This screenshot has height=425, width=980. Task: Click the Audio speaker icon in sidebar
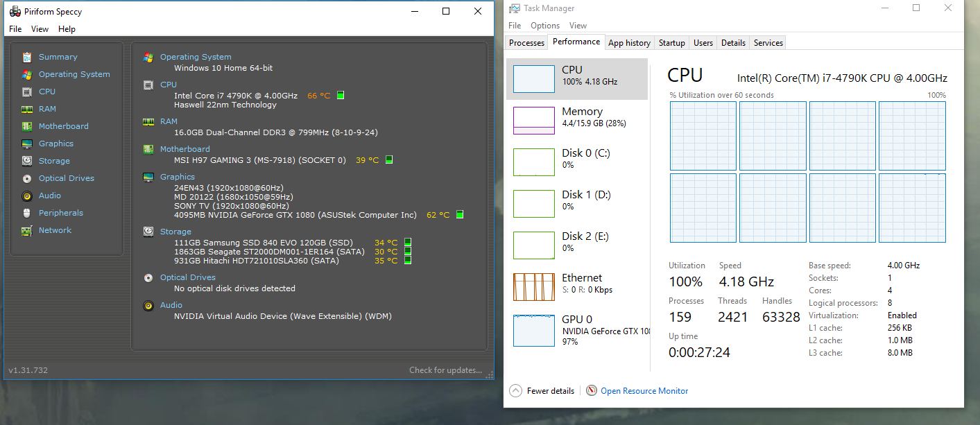(27, 196)
